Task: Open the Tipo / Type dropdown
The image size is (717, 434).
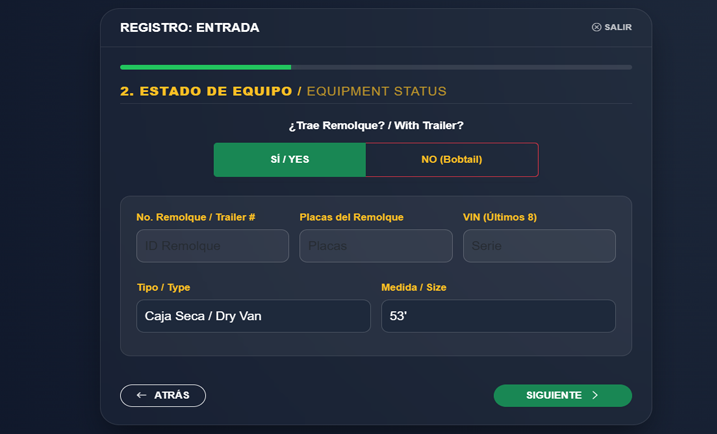Action: tap(253, 316)
